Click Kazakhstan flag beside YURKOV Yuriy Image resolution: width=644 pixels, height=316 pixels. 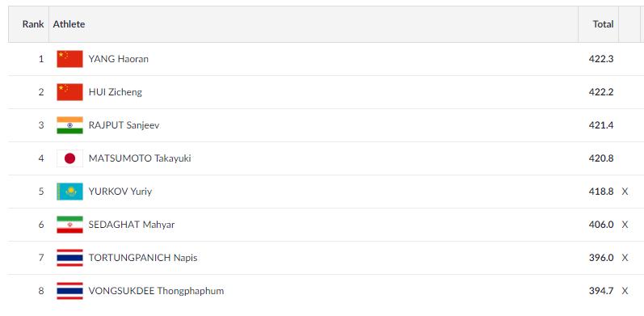coord(69,192)
